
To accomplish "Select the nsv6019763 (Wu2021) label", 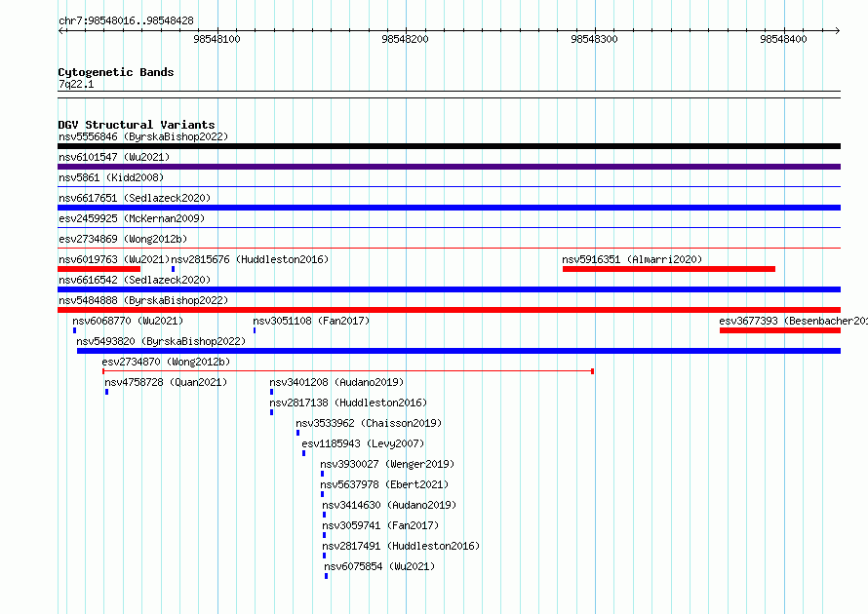I will (x=114, y=259).
